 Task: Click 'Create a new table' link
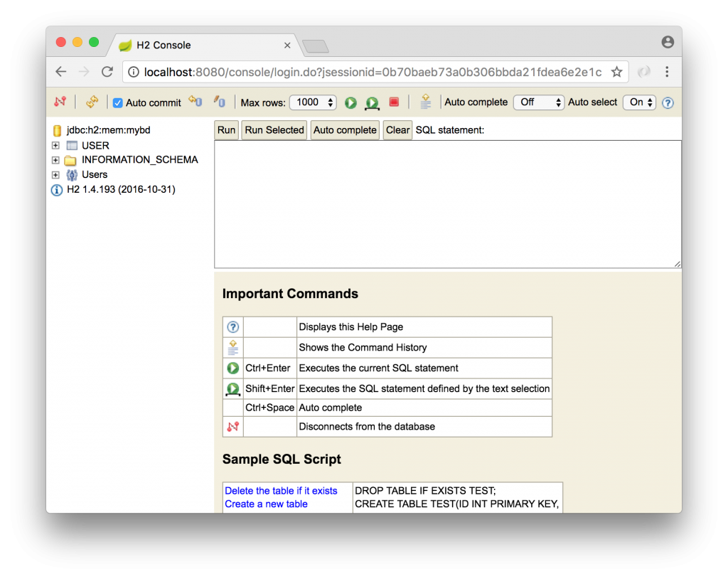266,504
